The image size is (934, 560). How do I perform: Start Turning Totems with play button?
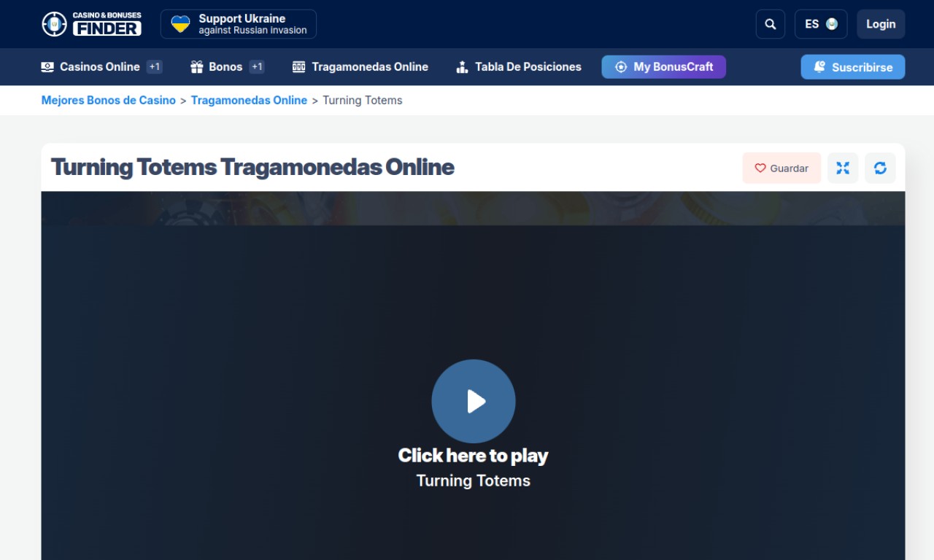[474, 401]
